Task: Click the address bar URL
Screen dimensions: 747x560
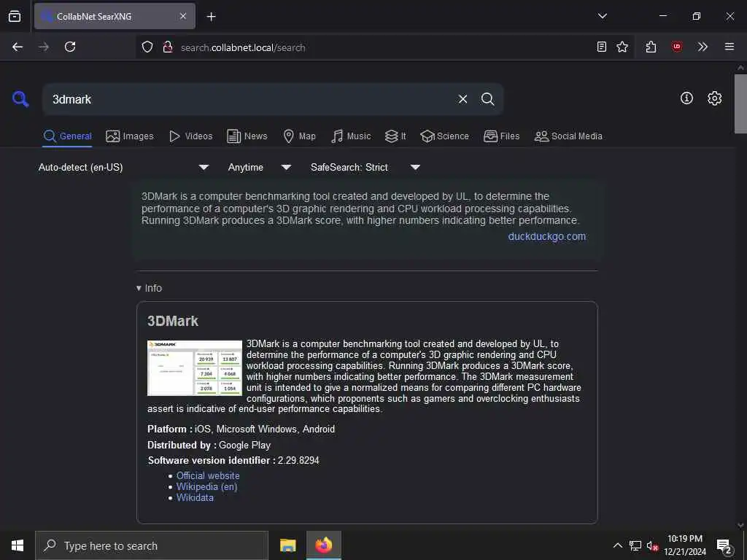Action: [243, 47]
